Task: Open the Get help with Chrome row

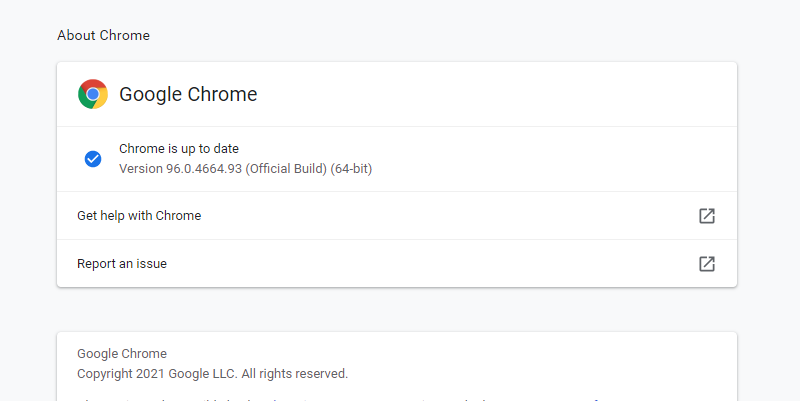Action: tap(397, 216)
